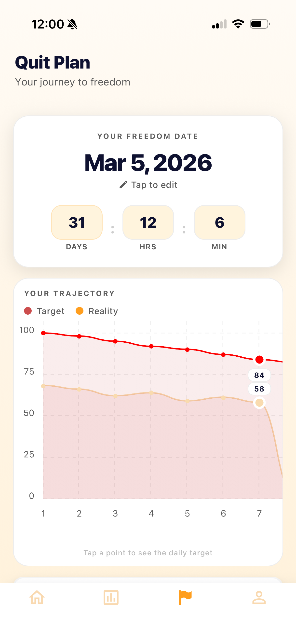Screen dimensions: 296x644
Task: Tap the 31 DAYS countdown box
Action: [x=77, y=223]
